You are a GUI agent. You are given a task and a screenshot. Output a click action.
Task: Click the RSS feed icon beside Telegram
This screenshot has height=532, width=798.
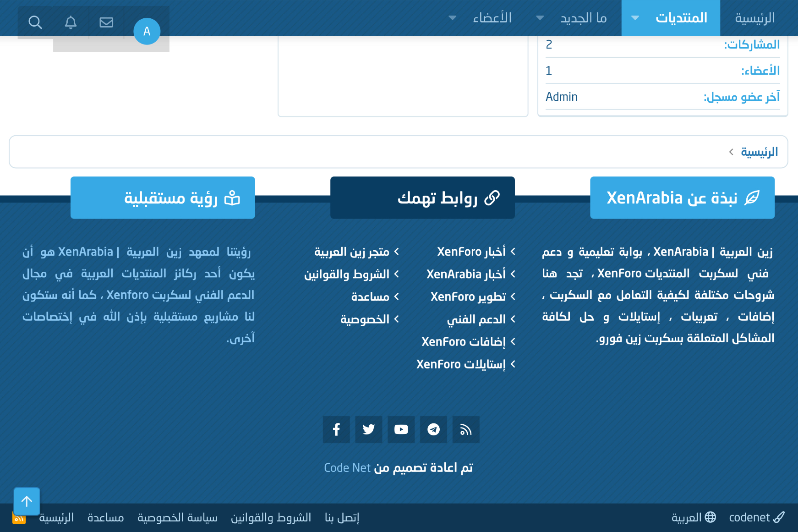(x=466, y=429)
